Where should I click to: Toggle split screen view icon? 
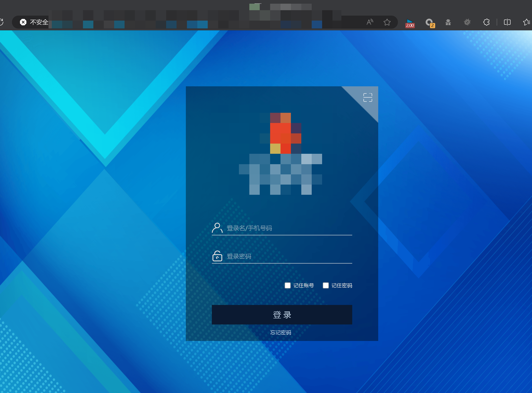pyautogui.click(x=507, y=22)
